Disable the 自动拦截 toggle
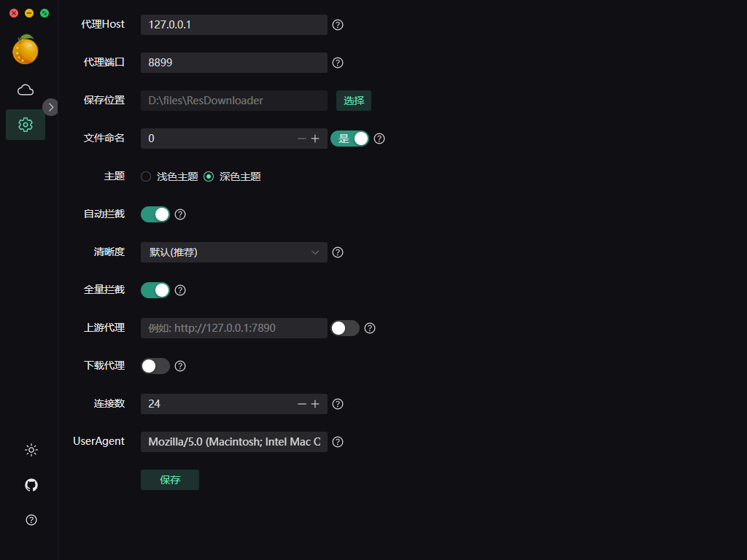 pyautogui.click(x=155, y=214)
